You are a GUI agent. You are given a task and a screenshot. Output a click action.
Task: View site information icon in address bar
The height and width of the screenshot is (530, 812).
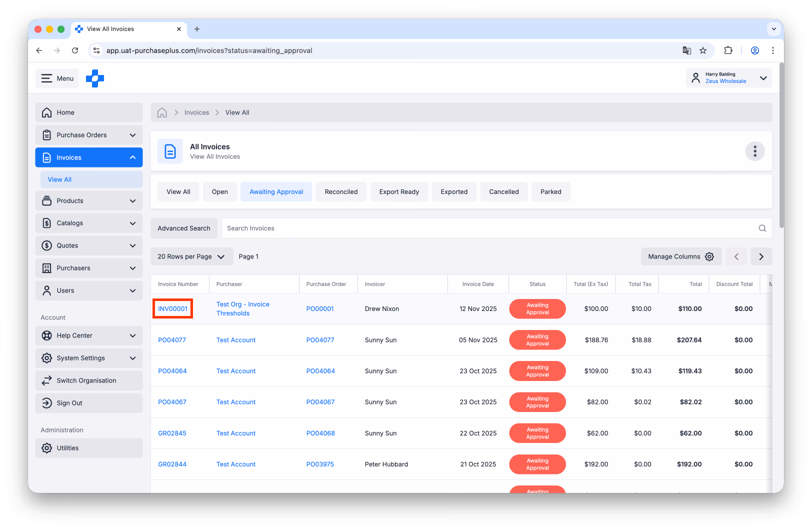point(97,50)
